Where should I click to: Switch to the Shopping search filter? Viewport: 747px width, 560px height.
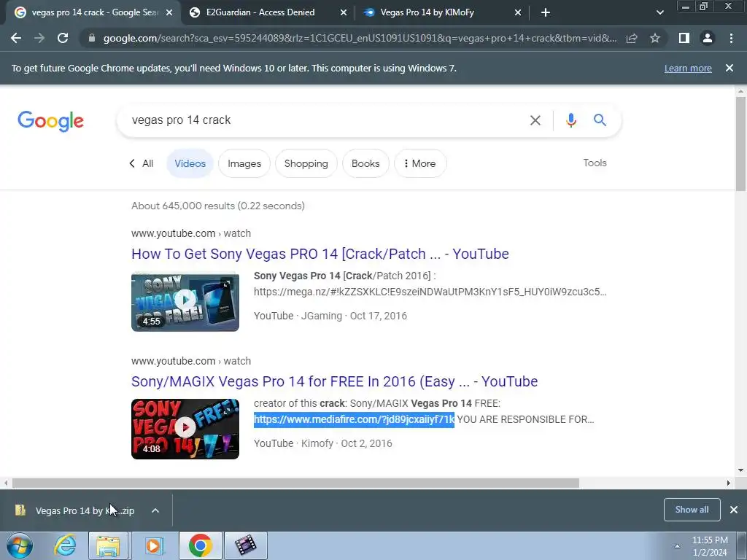(306, 163)
